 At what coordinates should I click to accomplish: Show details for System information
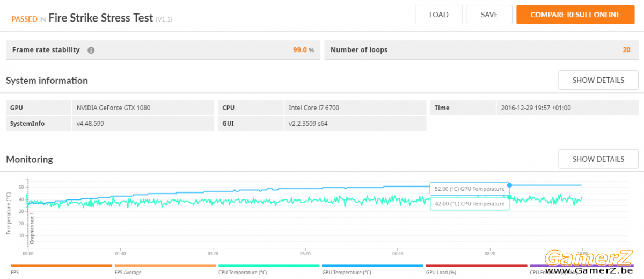(x=598, y=80)
